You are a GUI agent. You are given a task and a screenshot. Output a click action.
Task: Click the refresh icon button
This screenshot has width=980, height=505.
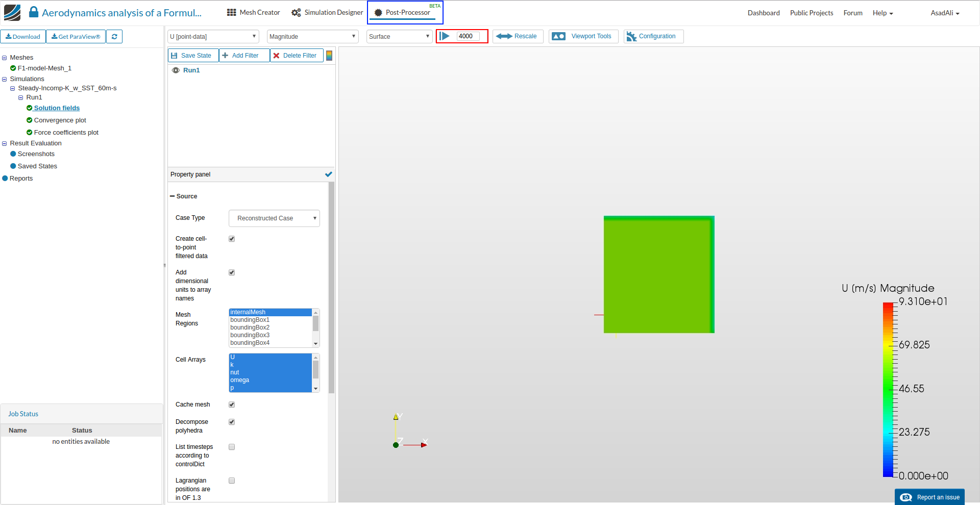[114, 37]
